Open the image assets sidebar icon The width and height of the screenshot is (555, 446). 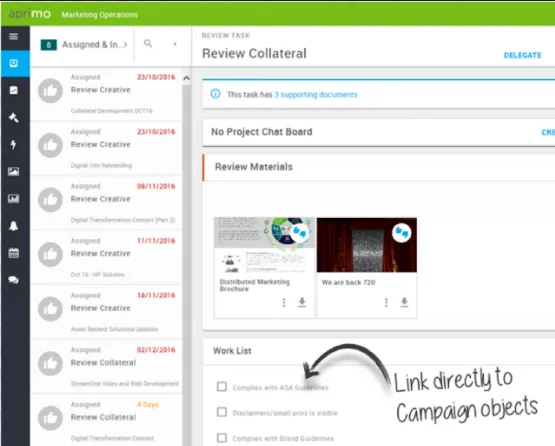coord(13,172)
